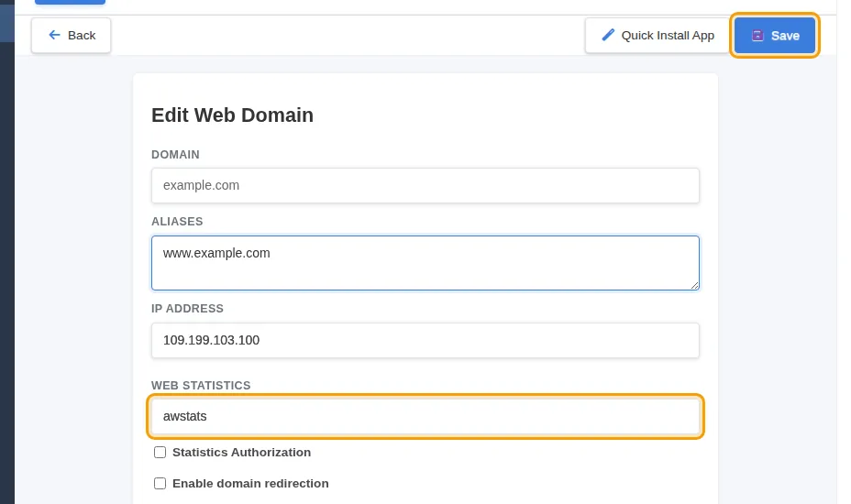Click the floppy disk save icon
The height and width of the screenshot is (504, 851).
[757, 35]
